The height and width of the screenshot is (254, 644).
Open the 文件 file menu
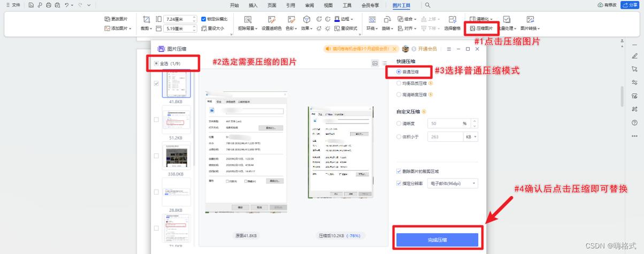(13, 5)
